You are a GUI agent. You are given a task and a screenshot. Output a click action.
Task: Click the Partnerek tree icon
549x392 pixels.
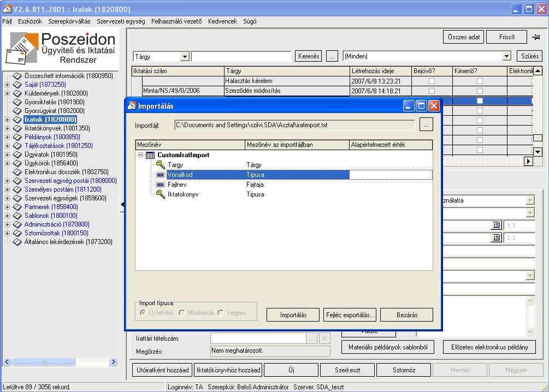pyautogui.click(x=17, y=207)
